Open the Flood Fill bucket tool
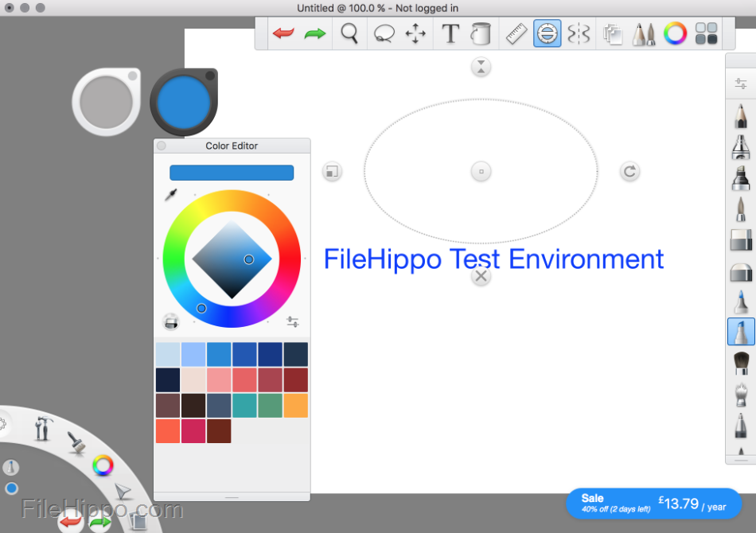 pos(481,33)
